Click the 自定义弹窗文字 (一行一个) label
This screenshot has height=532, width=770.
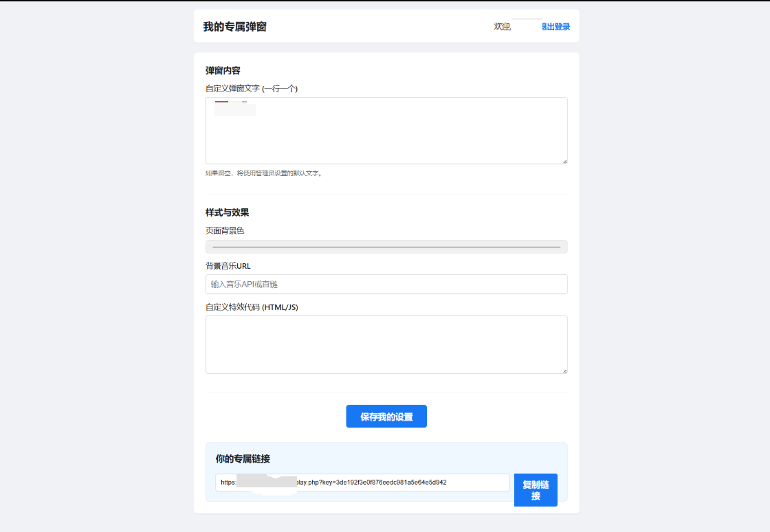click(252, 89)
